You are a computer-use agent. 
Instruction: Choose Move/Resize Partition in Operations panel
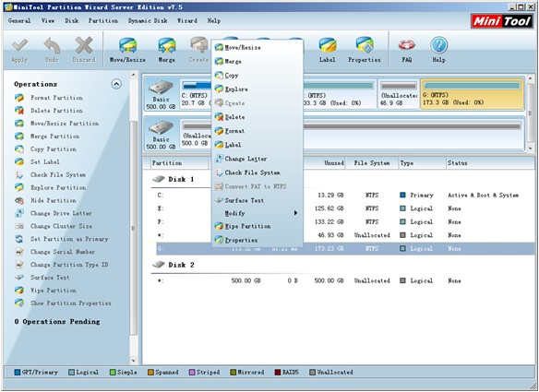[56, 124]
